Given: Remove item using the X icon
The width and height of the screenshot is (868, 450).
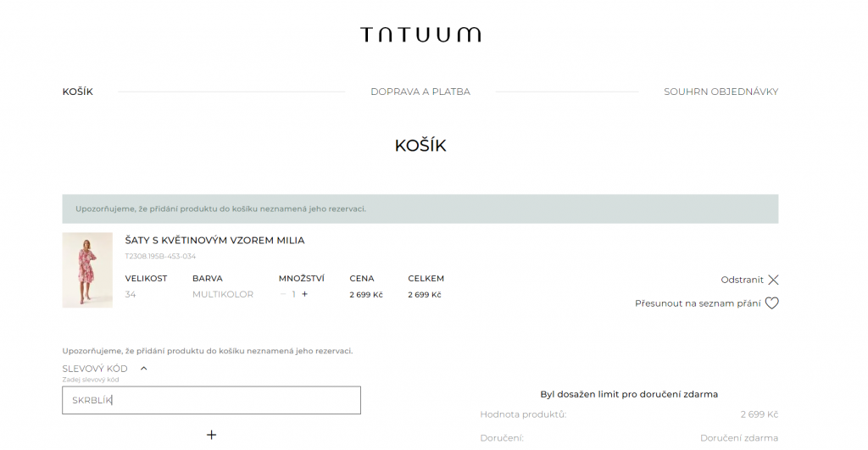Looking at the screenshot, I should click(x=773, y=280).
